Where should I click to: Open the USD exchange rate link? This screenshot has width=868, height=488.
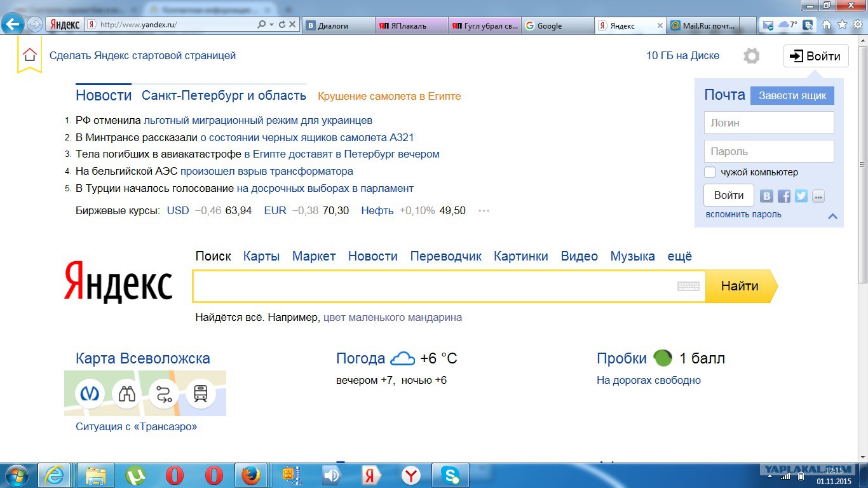tap(178, 210)
